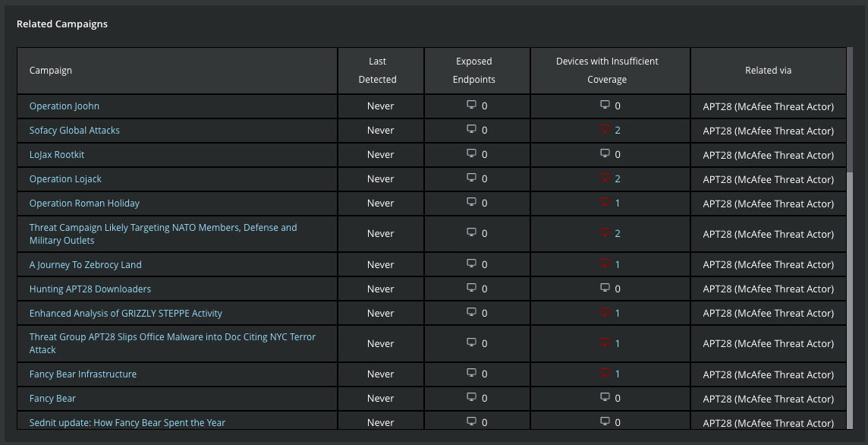Open the Fancy Bear Infrastructure campaign

(x=83, y=374)
